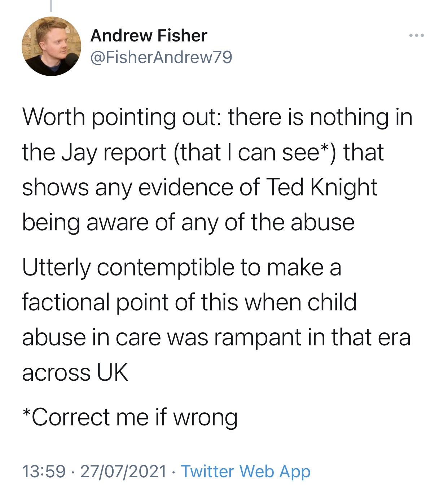Open Andrew Fisher's profile picture
The height and width of the screenshot is (491, 448).
[x=51, y=46]
